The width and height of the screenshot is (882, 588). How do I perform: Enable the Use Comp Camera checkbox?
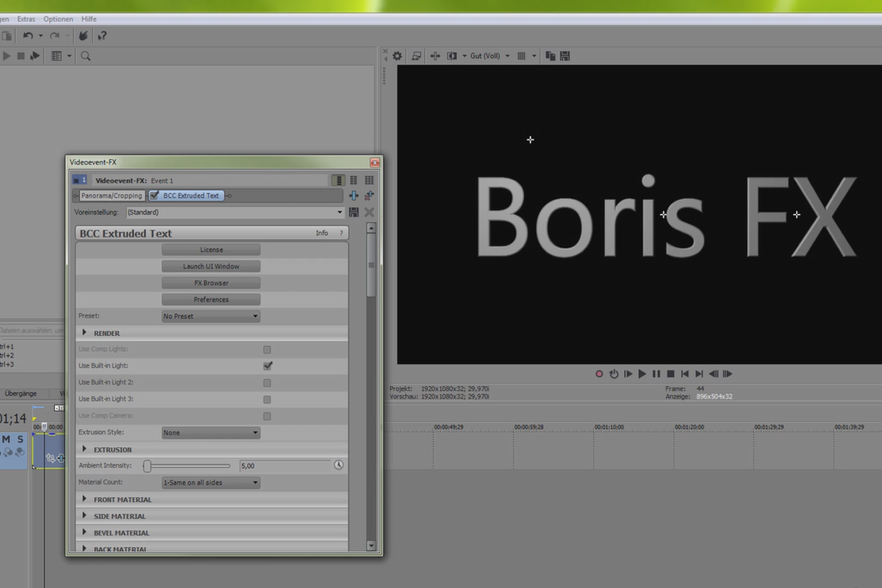click(267, 416)
